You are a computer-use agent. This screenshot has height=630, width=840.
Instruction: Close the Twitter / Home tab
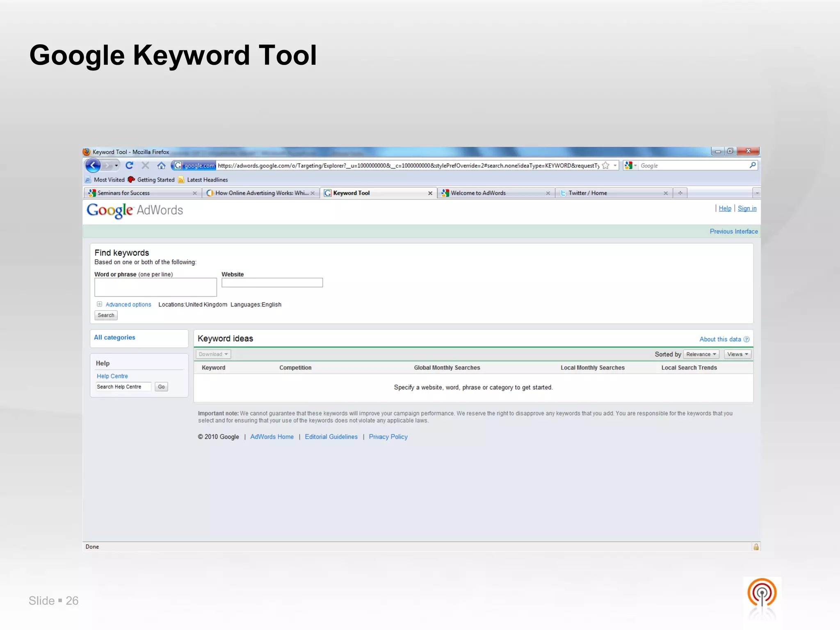pos(666,193)
